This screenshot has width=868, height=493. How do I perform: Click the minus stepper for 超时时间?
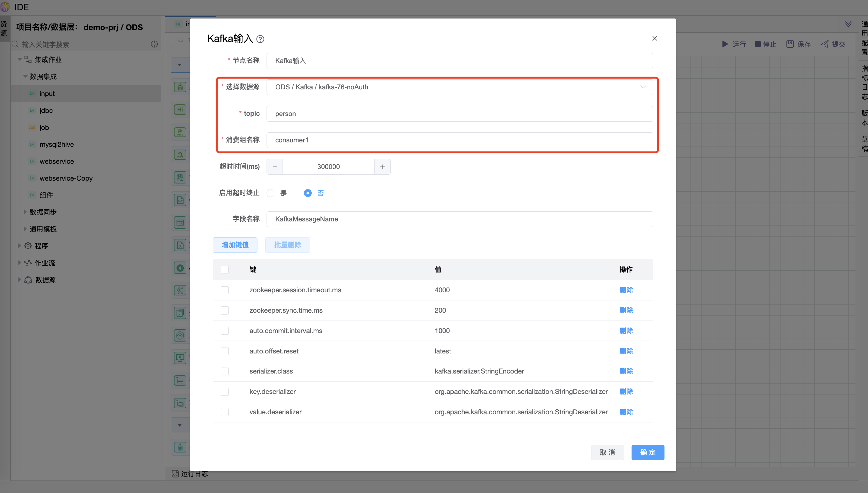[275, 167]
